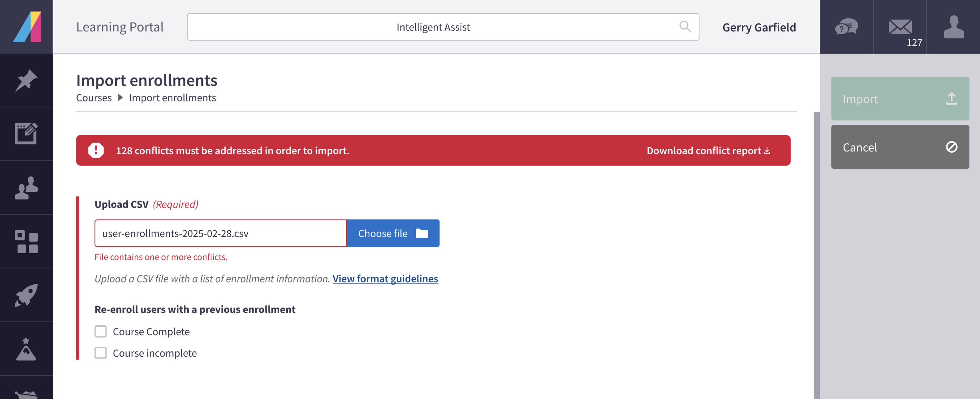Click the Import enrollments breadcrumb text
980x399 pixels.
click(172, 98)
